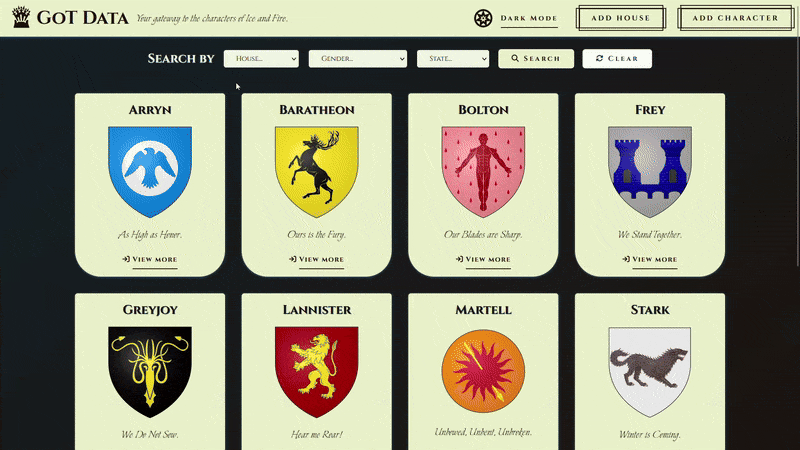Click the Martell sun and spear sigil
Screen dimensions: 800x450
[x=483, y=371]
